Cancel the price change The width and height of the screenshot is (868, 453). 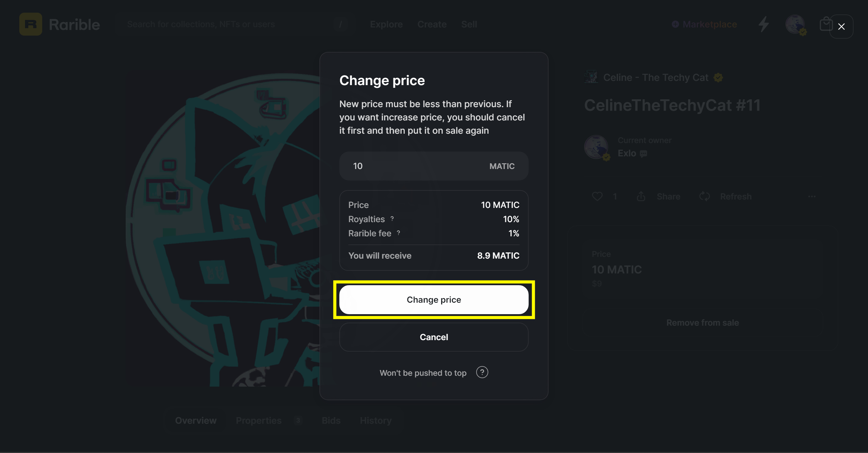(434, 337)
